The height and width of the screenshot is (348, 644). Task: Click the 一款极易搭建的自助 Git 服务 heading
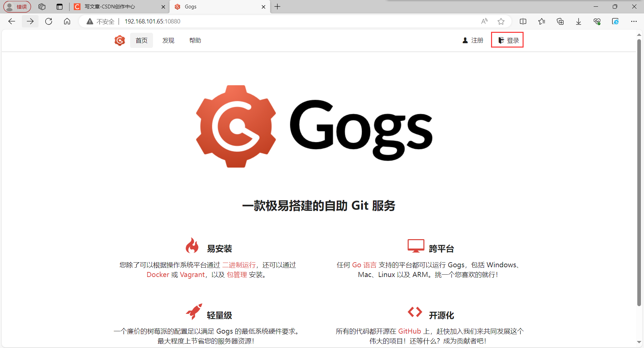(x=319, y=206)
